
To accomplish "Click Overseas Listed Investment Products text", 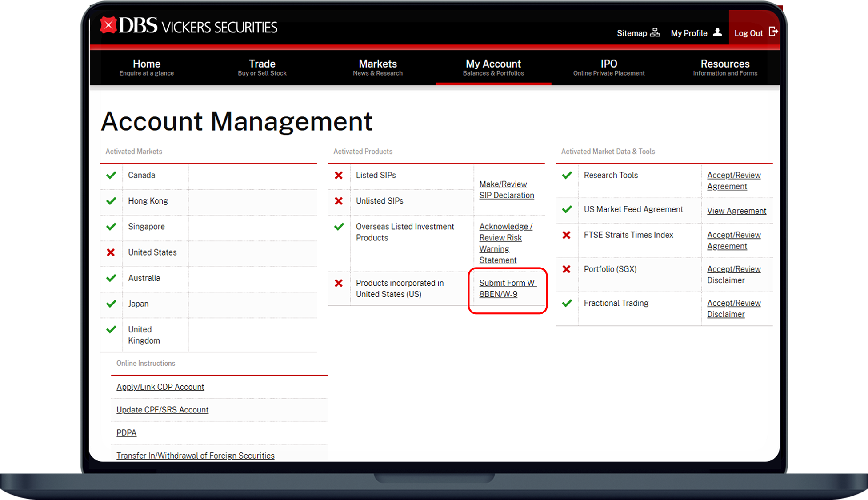I will (x=405, y=232).
